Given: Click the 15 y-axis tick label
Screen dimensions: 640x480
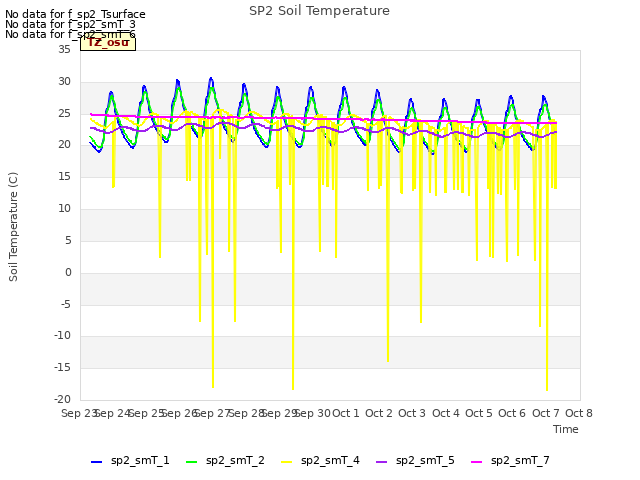Looking at the screenshot, I should pyautogui.click(x=64, y=176).
